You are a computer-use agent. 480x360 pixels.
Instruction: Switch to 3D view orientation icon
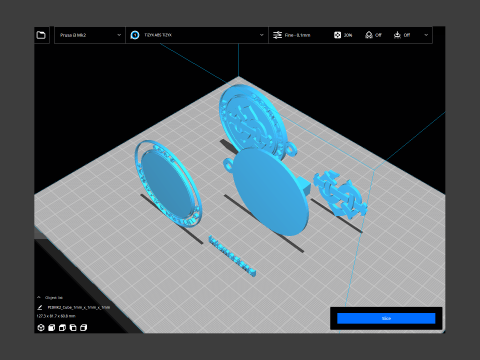(x=41, y=328)
